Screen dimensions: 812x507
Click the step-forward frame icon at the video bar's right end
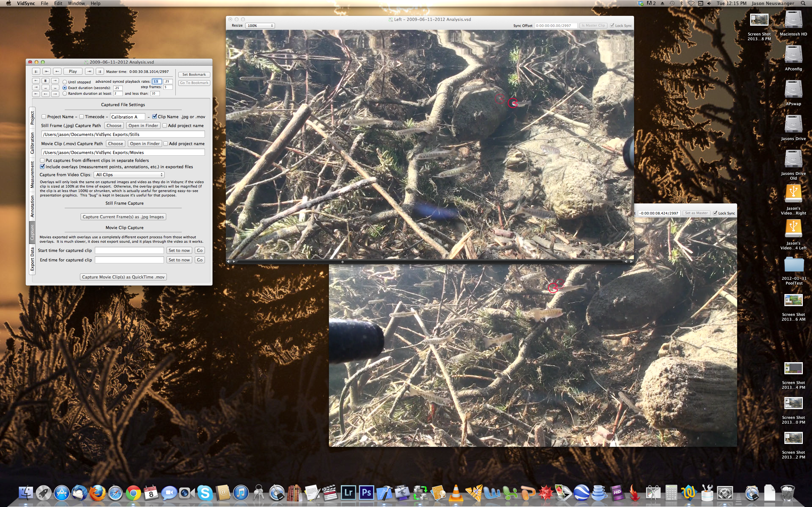(x=631, y=261)
